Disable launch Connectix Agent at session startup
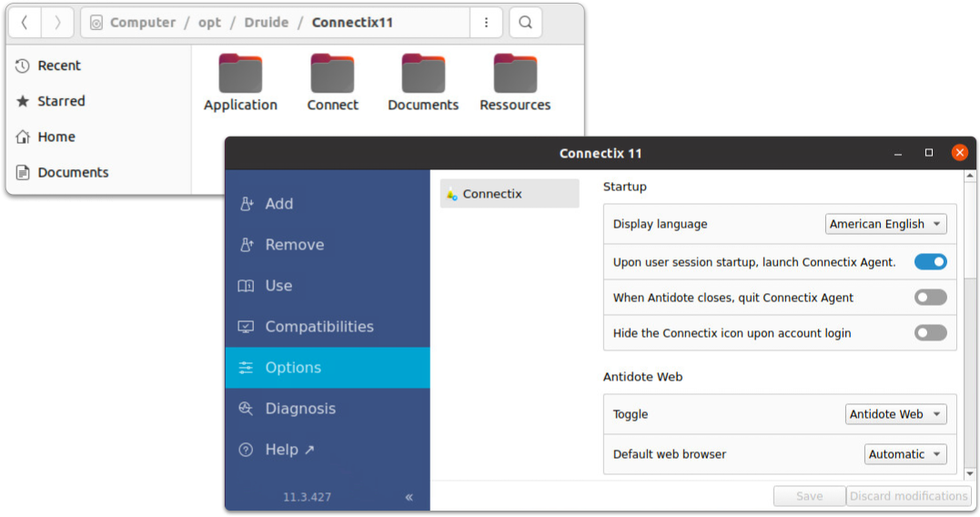The height and width of the screenshot is (517, 980). click(930, 262)
